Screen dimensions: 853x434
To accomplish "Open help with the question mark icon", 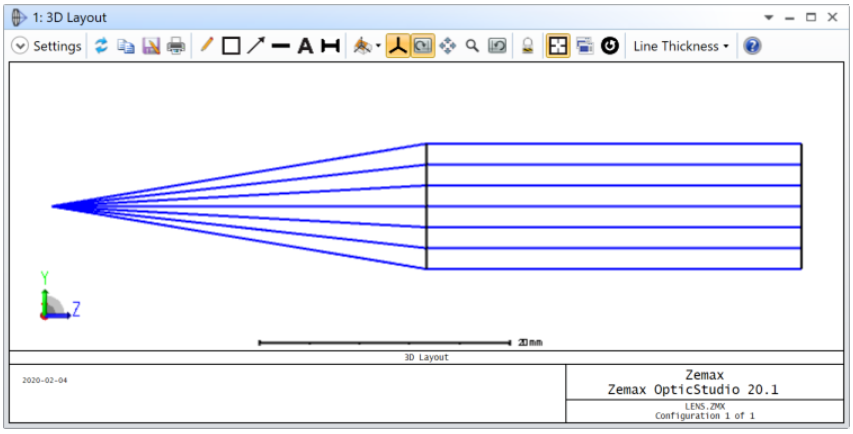I will click(752, 46).
